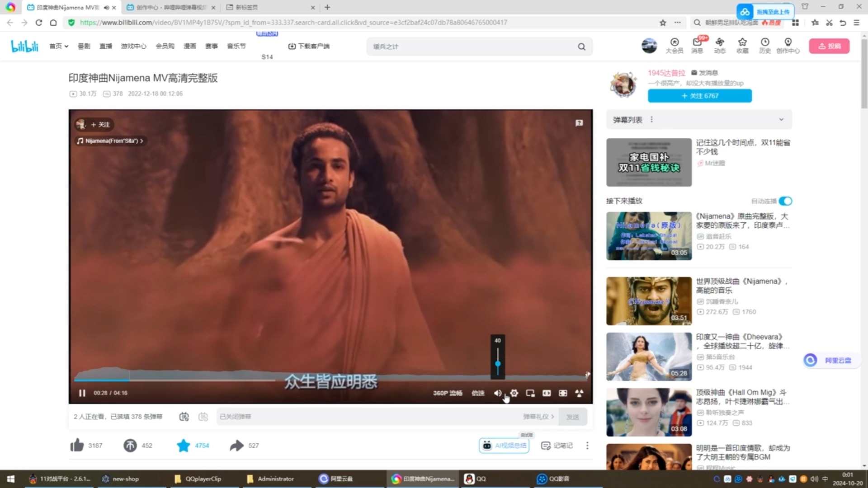Open uploader 1945达普拉 profile
The height and width of the screenshot is (488, 868).
tap(666, 73)
